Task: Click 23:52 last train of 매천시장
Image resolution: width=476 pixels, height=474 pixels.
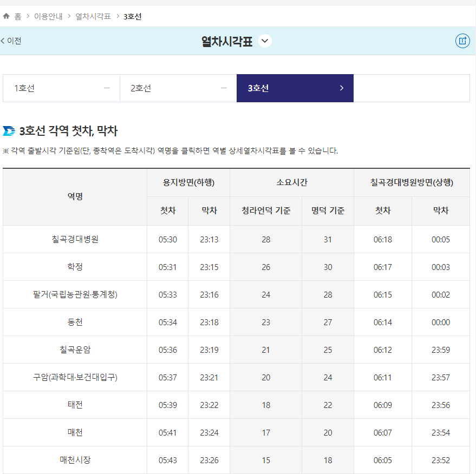Action: pos(441,460)
